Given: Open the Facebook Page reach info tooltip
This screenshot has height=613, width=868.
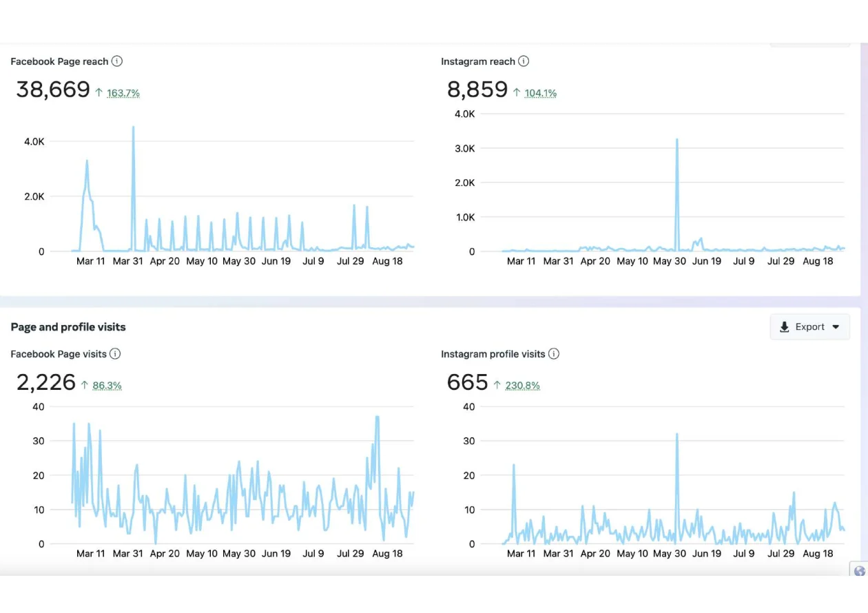Looking at the screenshot, I should click(x=117, y=61).
